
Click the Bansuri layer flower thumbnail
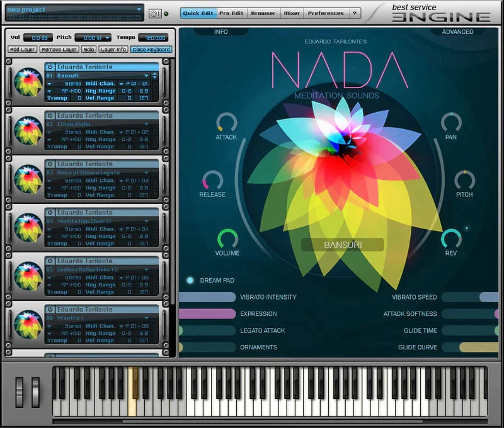point(28,82)
